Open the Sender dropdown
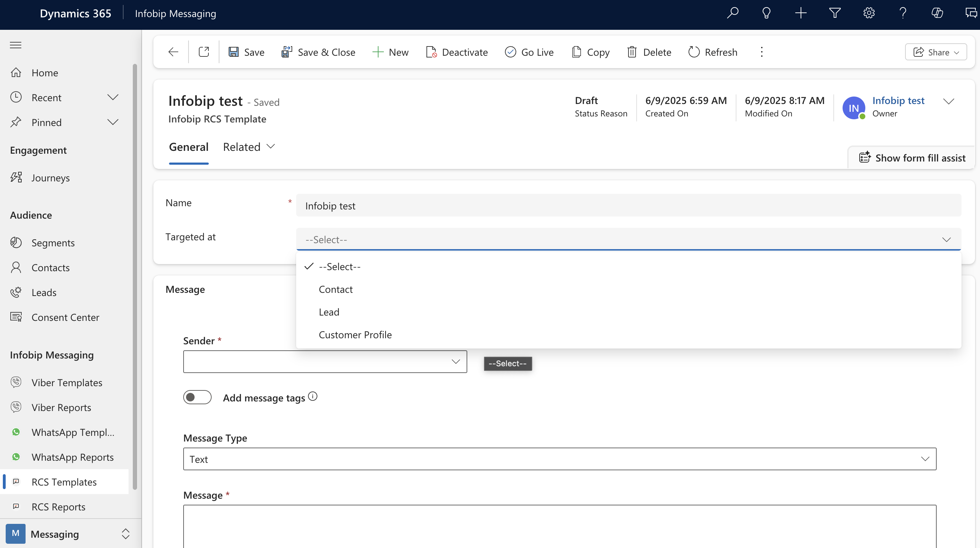 coord(325,362)
